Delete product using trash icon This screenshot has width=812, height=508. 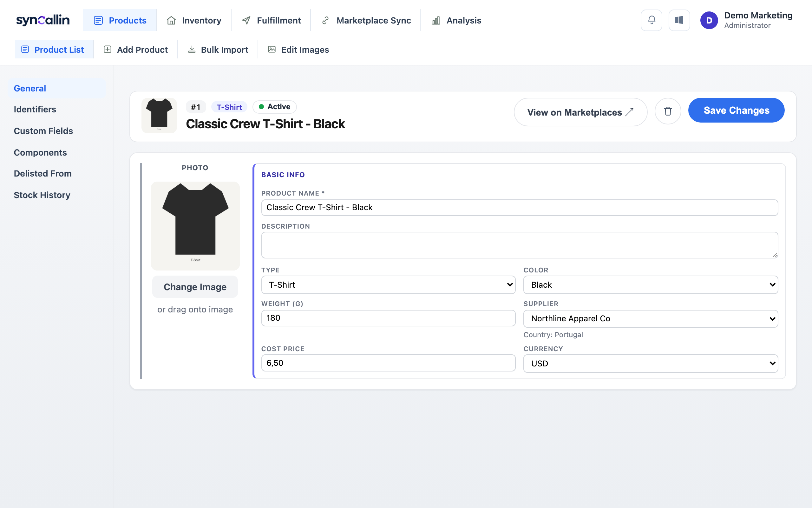(x=668, y=111)
